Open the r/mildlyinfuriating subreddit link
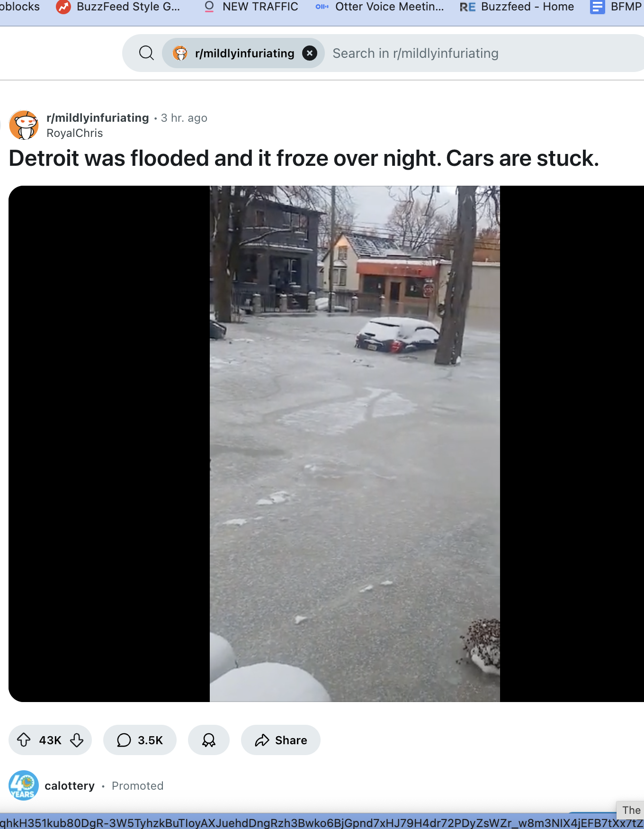 tap(98, 118)
